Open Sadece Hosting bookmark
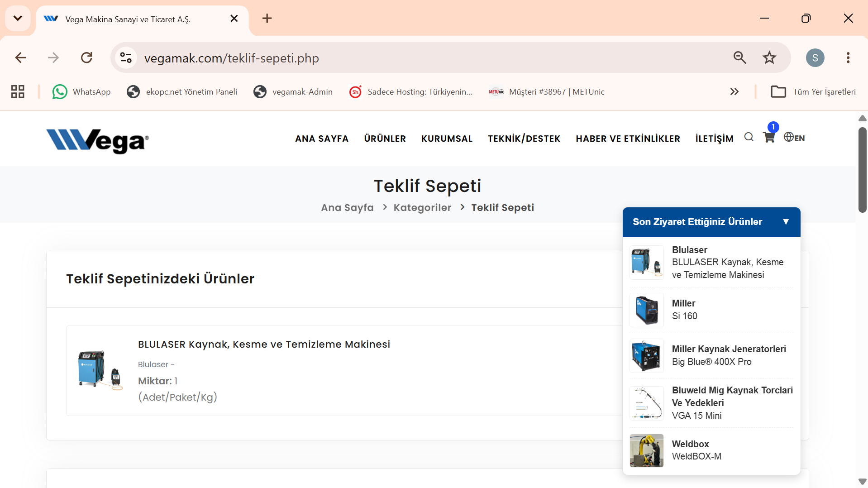The width and height of the screenshot is (868, 488). 411,92
